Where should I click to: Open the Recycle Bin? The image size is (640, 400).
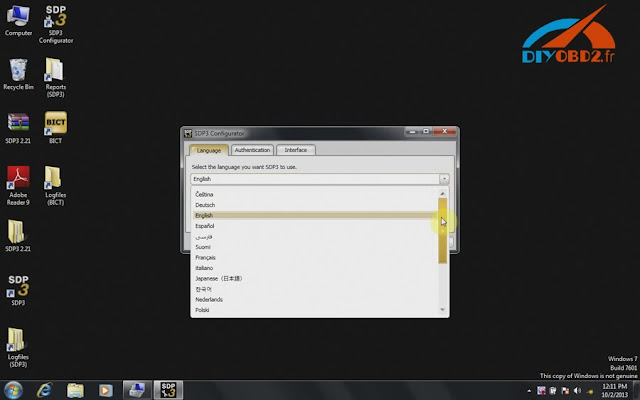(x=18, y=75)
